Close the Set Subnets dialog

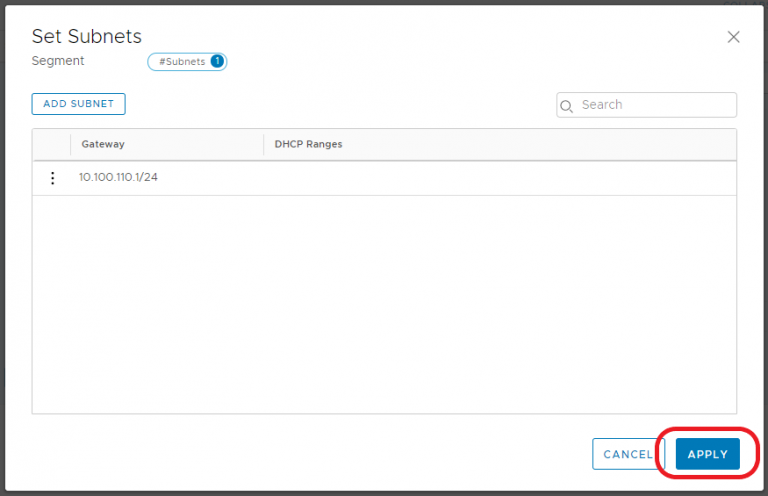pyautogui.click(x=733, y=37)
